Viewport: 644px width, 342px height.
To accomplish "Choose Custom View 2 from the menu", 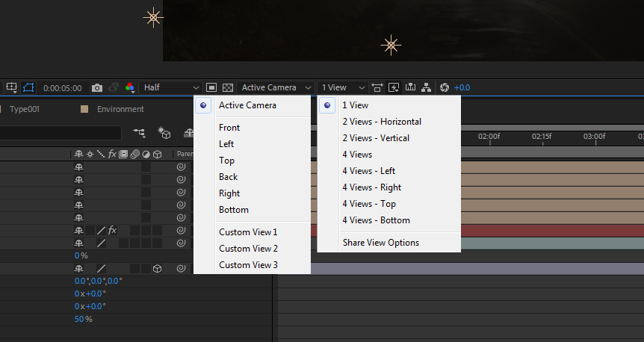I will coord(248,249).
